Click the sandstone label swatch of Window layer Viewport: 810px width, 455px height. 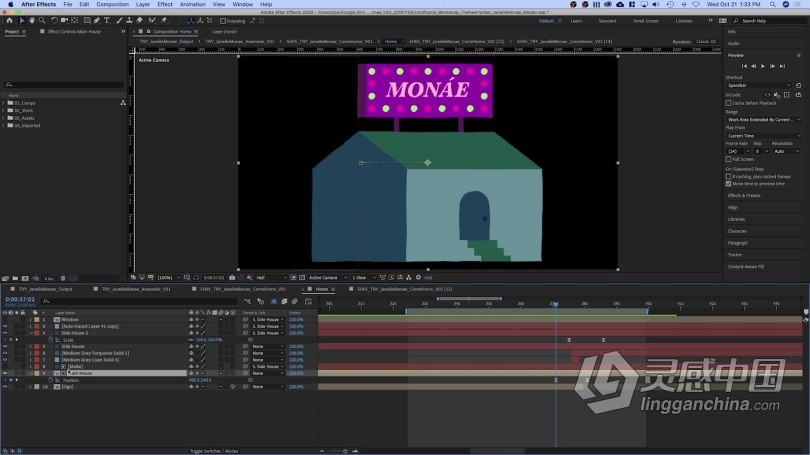click(37, 320)
